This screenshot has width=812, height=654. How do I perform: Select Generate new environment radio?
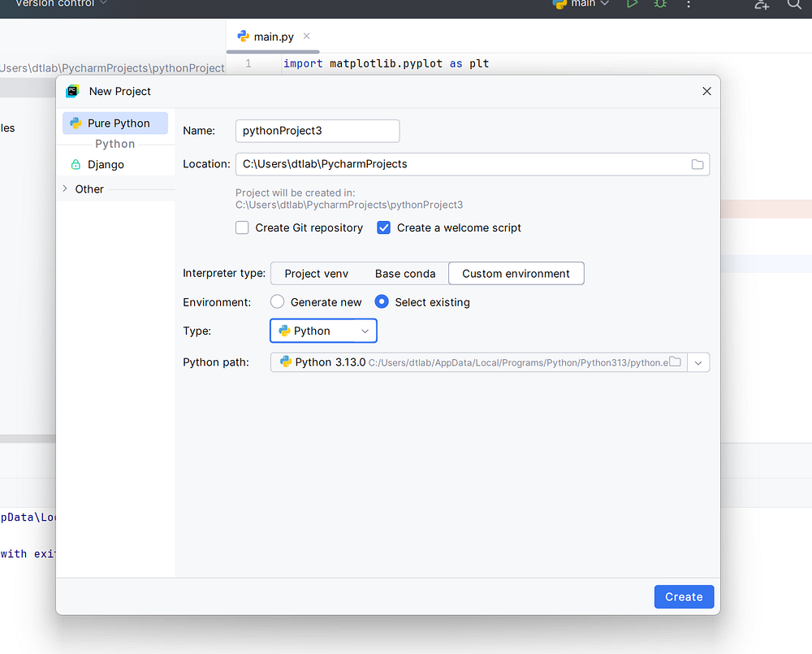(277, 301)
